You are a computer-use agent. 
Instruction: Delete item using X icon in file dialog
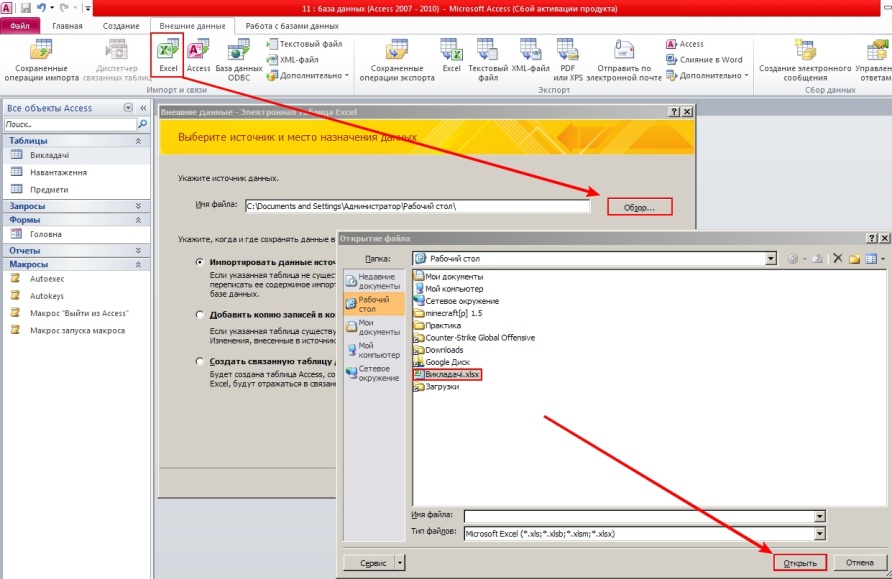837,258
